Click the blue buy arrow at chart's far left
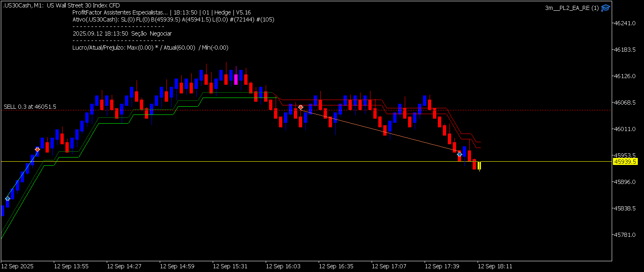This screenshot has width=644, height=272. tap(7, 198)
